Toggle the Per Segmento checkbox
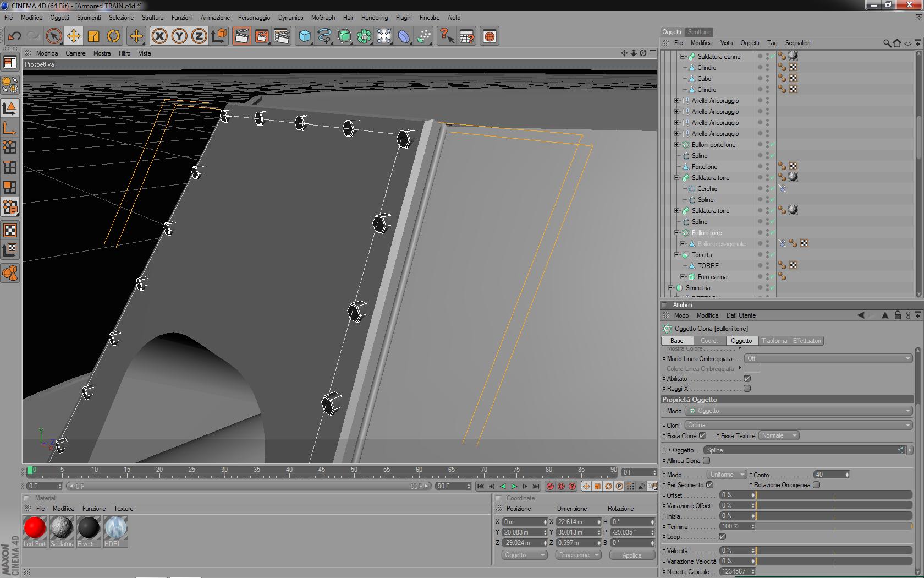The image size is (924, 578). 710,485
